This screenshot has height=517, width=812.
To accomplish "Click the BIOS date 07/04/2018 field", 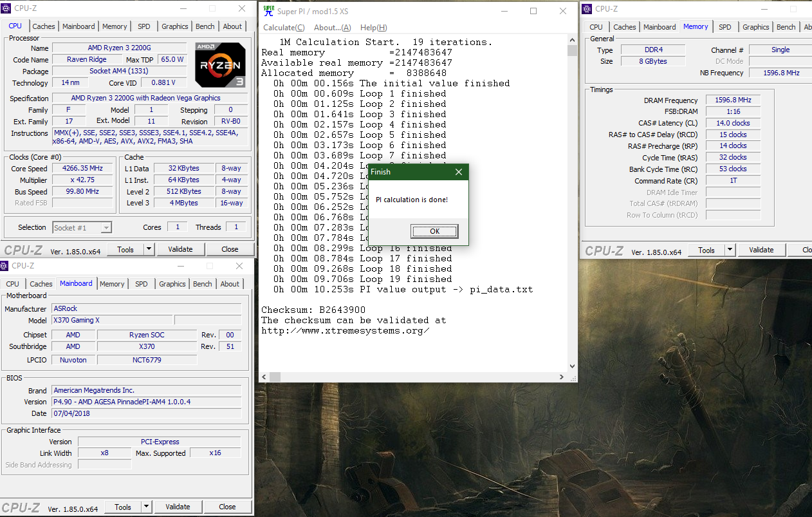I will tap(146, 413).
